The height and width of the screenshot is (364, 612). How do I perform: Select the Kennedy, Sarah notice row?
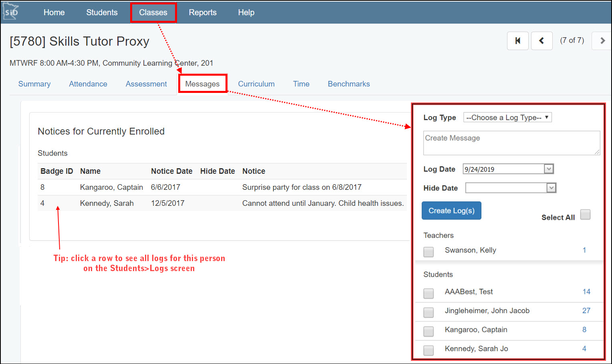pos(221,203)
